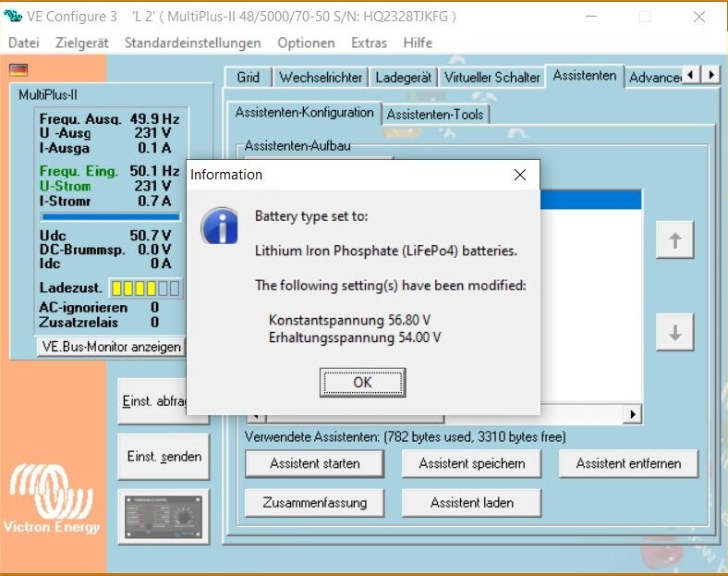Viewport: 728px width, 576px height.
Task: Open the Extras menu
Action: pyautogui.click(x=370, y=43)
